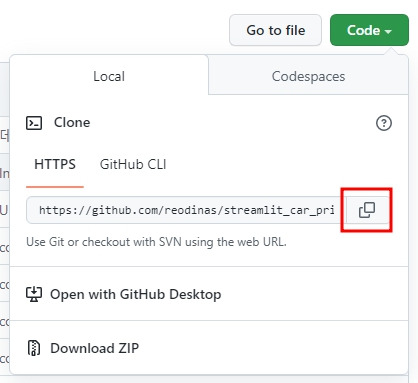Open the clone help question mark
The height and width of the screenshot is (383, 418).
[x=384, y=123]
